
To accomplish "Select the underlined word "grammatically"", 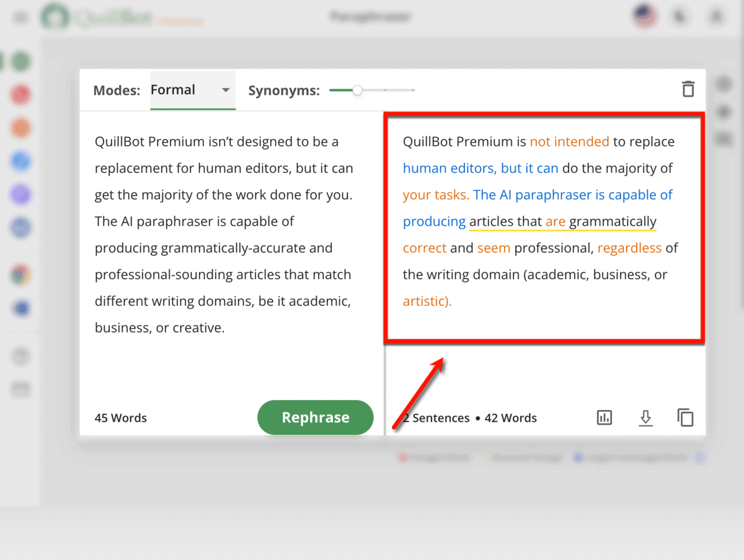I will [613, 222].
